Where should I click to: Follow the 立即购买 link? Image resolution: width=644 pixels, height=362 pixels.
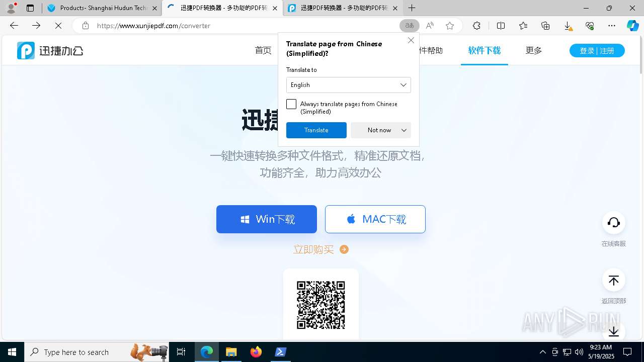point(313,249)
